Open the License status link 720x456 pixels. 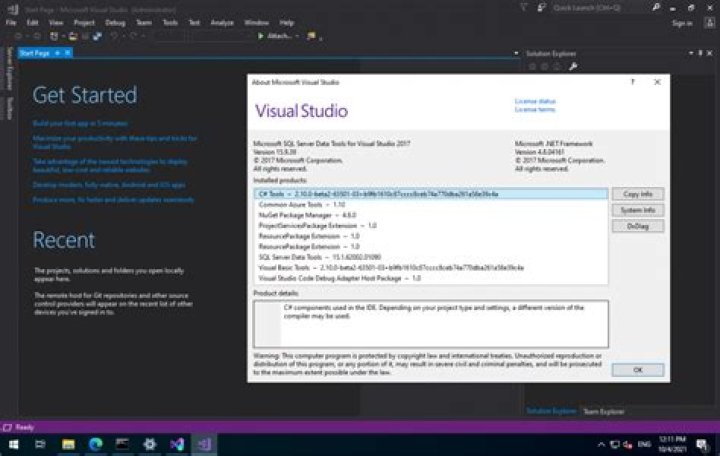[534, 101]
